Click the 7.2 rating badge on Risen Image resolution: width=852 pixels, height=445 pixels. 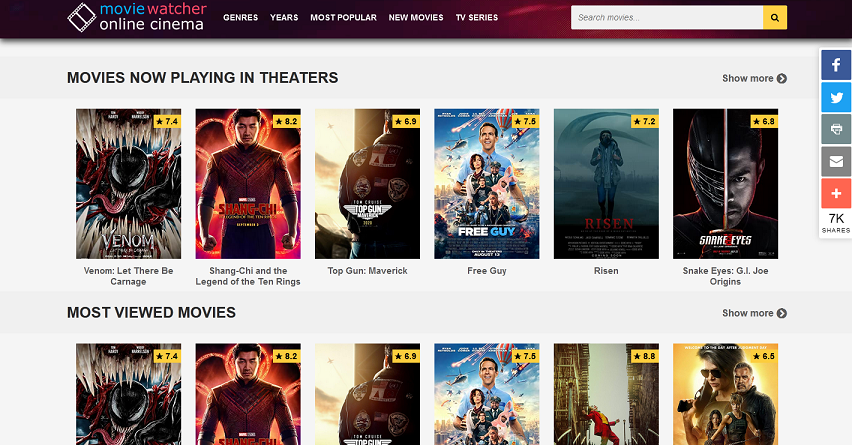point(645,121)
